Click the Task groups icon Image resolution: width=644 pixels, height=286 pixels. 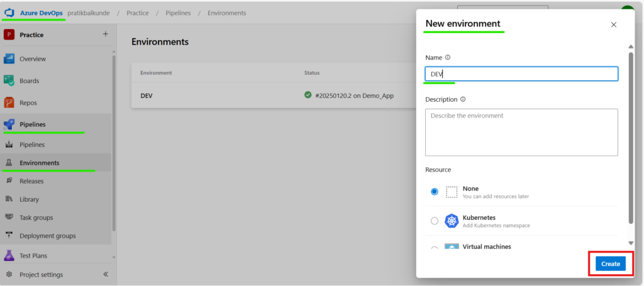coord(9,217)
